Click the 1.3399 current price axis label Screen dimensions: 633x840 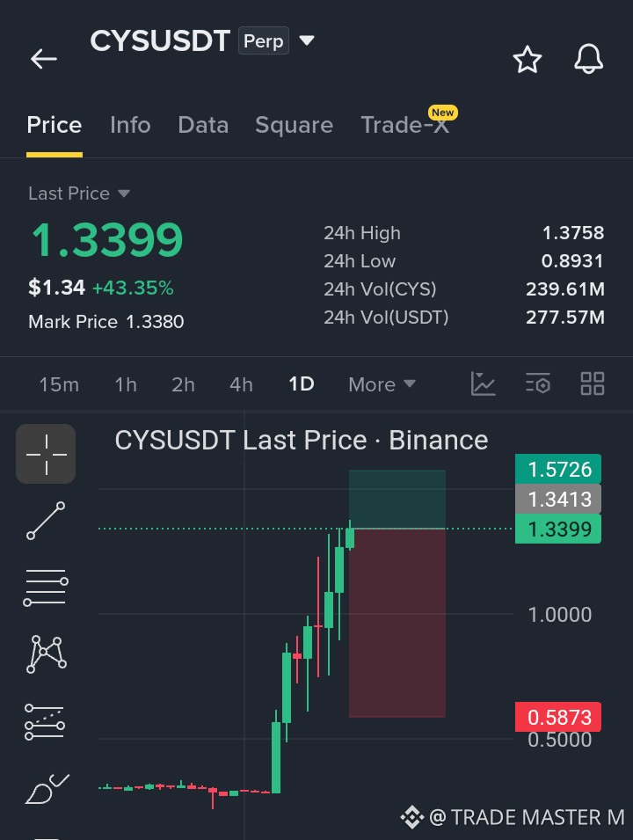click(558, 530)
